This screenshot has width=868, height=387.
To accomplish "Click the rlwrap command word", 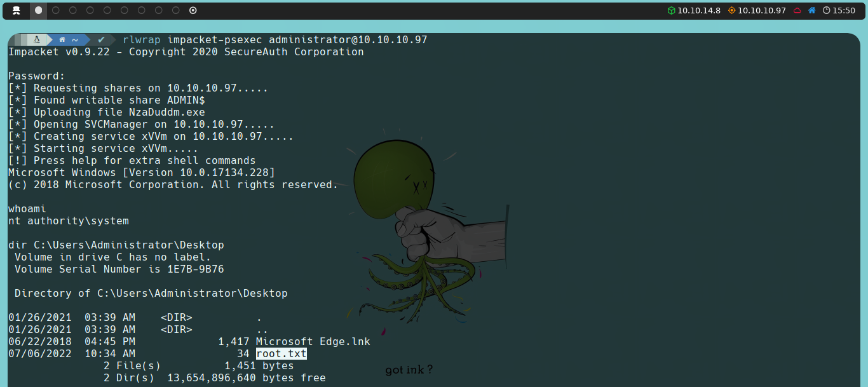I will (142, 39).
